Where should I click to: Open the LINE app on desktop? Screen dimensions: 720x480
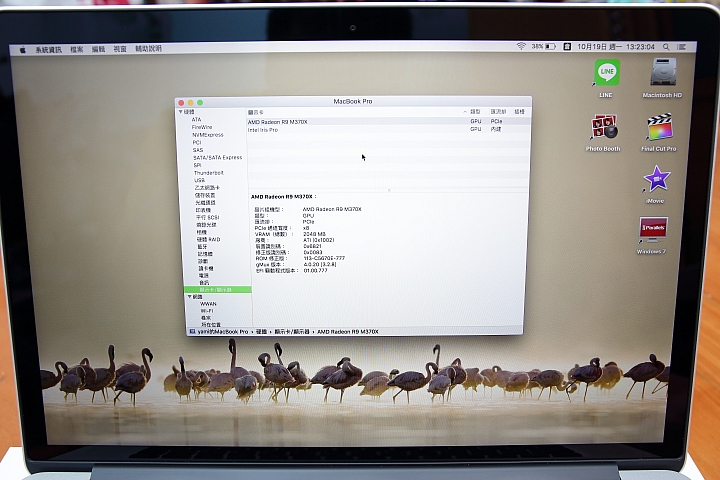pos(607,73)
